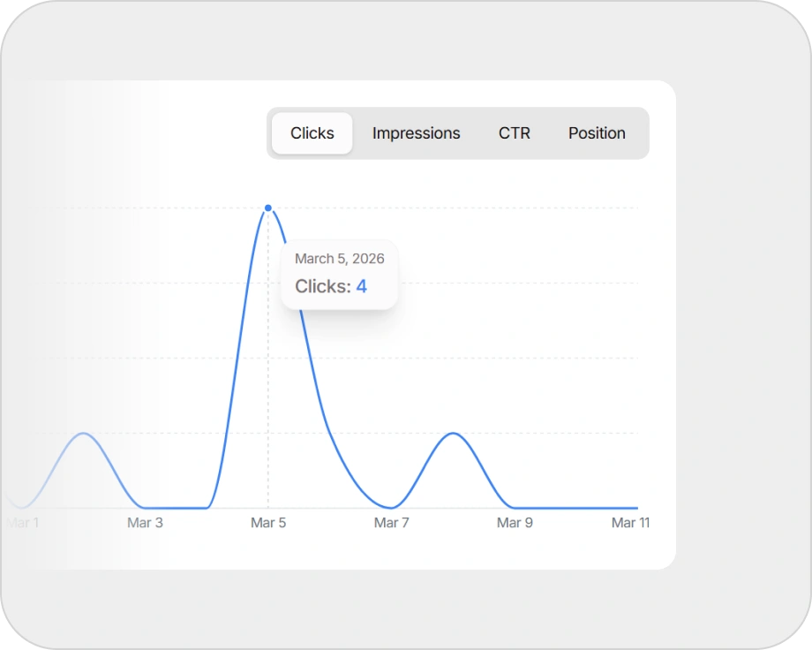Select the Clicks tab
This screenshot has height=650, width=812.
pos(312,133)
